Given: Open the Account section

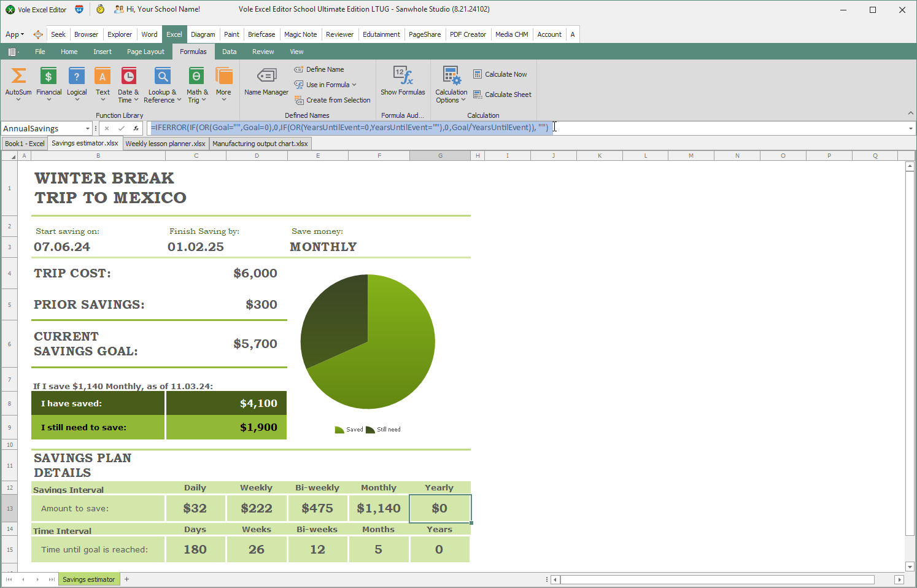Looking at the screenshot, I should (x=549, y=34).
